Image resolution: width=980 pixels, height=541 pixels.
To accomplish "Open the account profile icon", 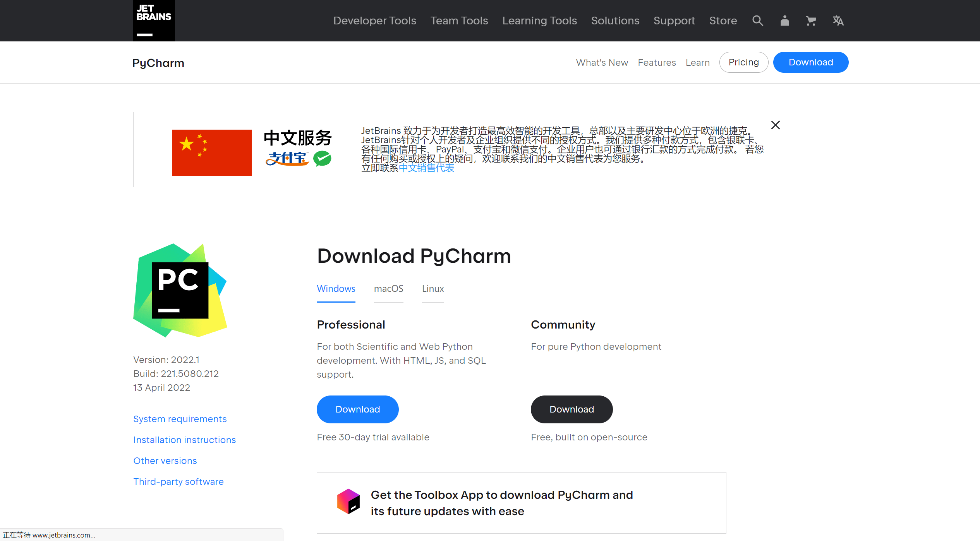I will pyautogui.click(x=784, y=21).
